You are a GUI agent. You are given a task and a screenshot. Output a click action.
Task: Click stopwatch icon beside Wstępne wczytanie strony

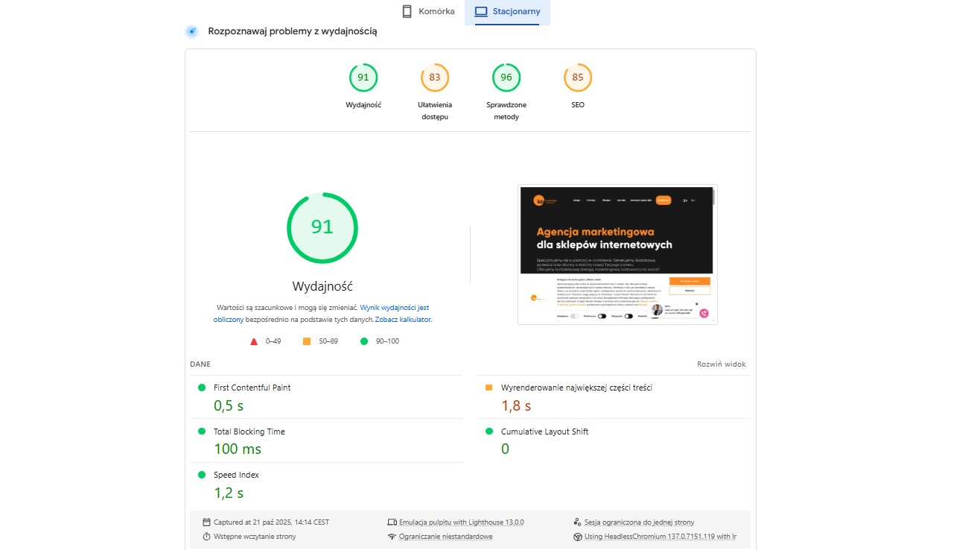pyautogui.click(x=206, y=537)
